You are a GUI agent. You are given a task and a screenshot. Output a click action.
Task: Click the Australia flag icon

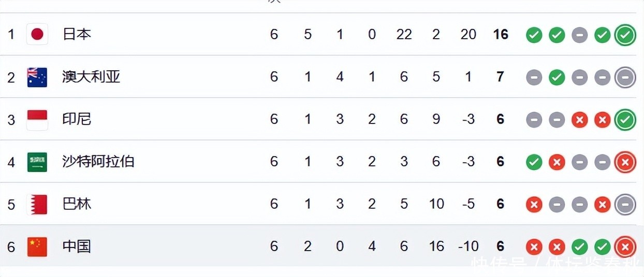pos(37,77)
